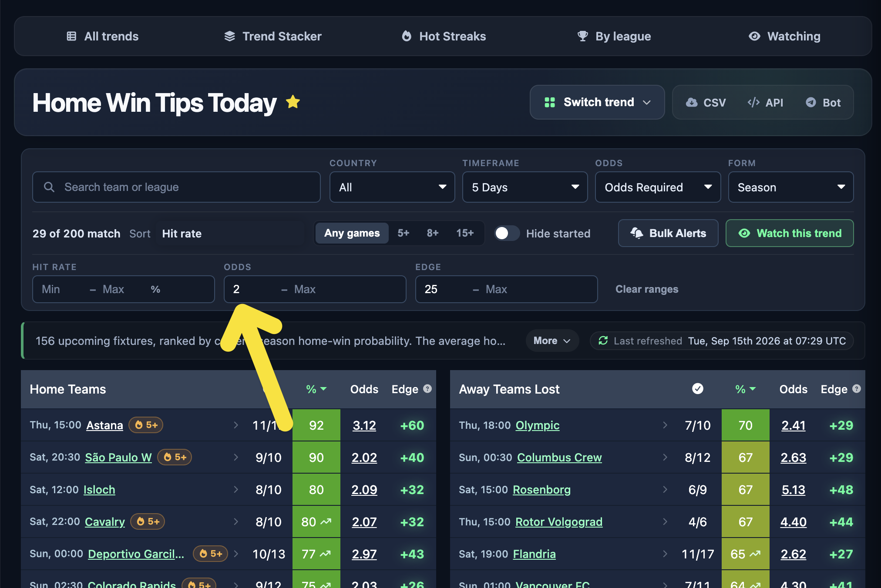Open the Timeframe dropdown showing 5 Days
This screenshot has width=881, height=588.
click(x=525, y=187)
